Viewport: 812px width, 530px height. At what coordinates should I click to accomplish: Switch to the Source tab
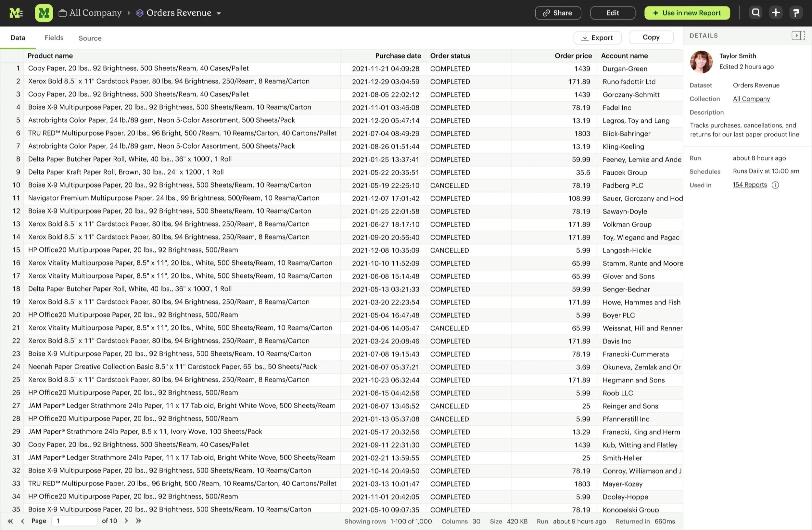coord(90,38)
